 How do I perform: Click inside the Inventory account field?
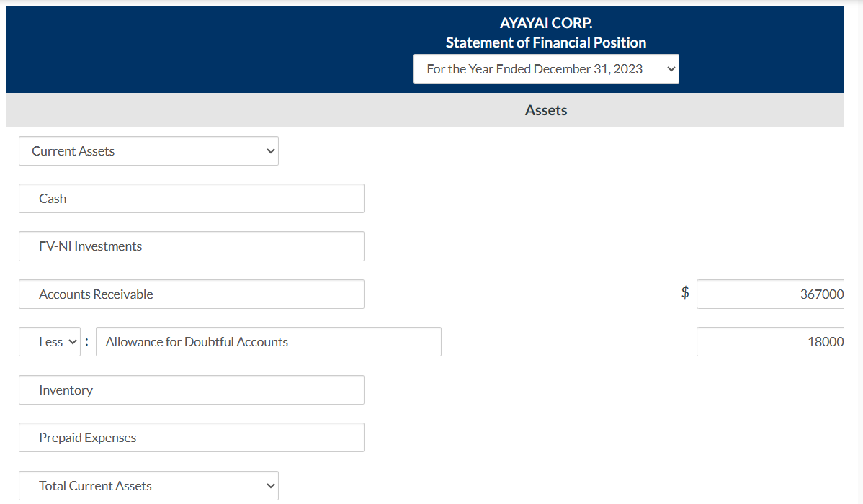pyautogui.click(x=191, y=390)
